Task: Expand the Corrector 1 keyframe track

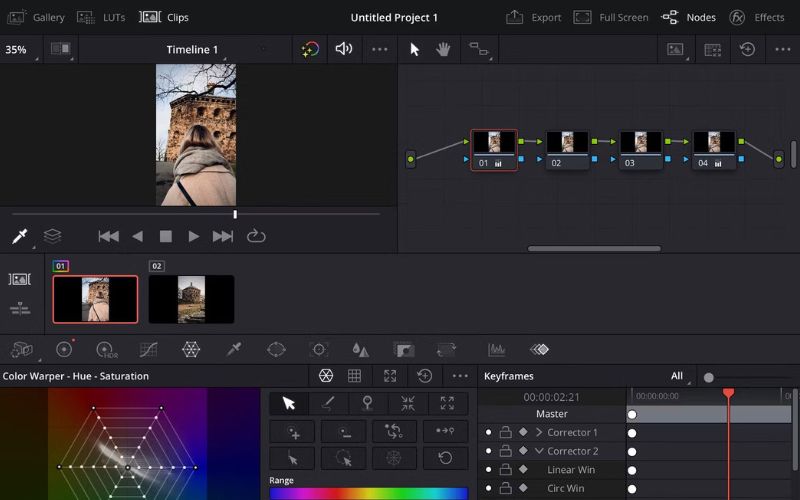Action: point(539,433)
